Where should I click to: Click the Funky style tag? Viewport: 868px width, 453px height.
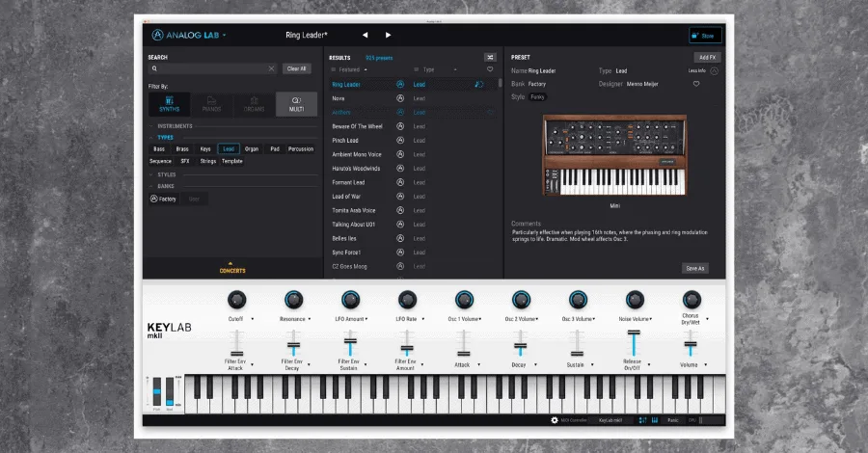pos(537,96)
